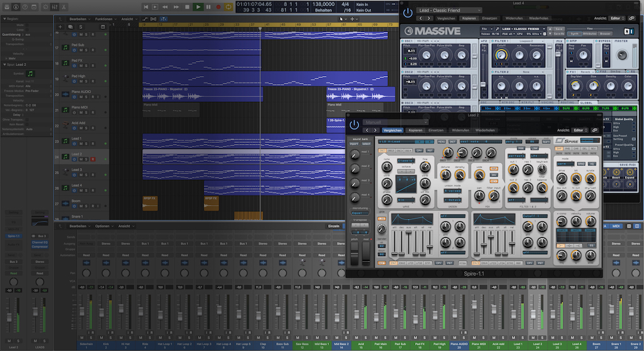
Task: Collapse the Region inspector triangle
Action: (x=4, y=19)
